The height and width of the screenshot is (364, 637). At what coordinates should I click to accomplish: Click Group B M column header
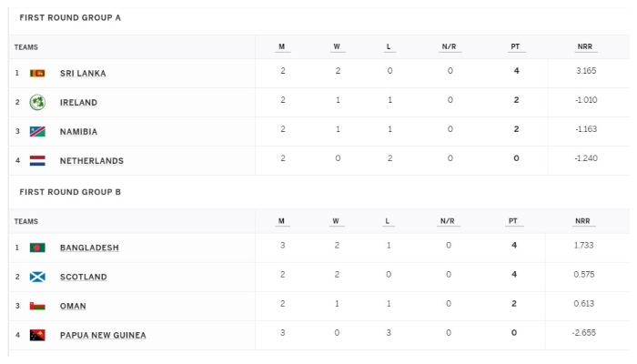coord(281,221)
